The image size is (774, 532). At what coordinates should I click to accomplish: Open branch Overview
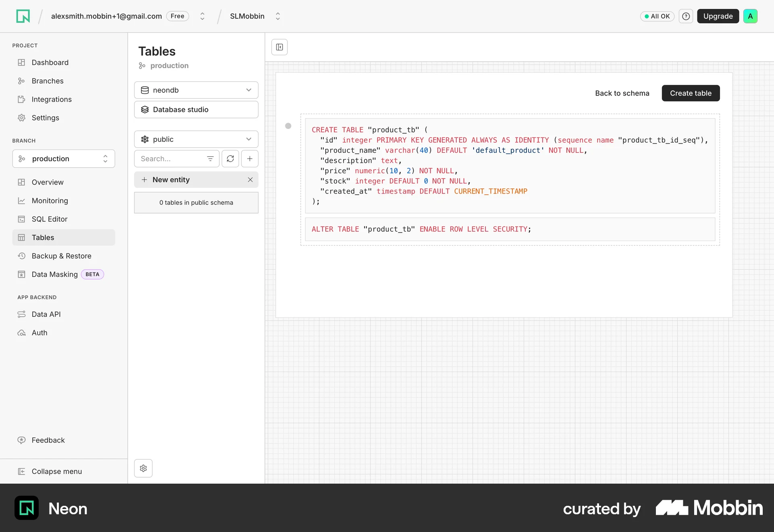coord(64,182)
